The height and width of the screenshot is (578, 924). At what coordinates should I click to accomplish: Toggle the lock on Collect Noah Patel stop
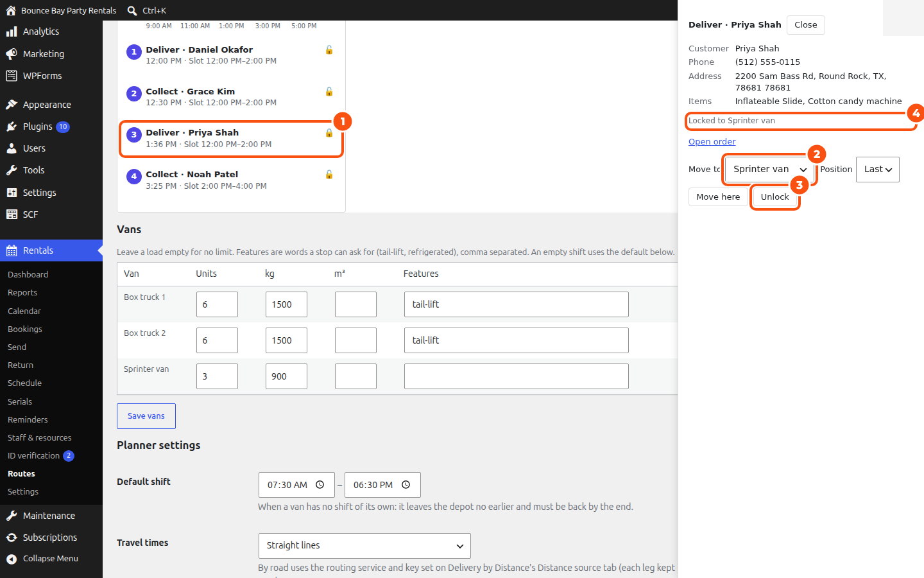pos(329,175)
